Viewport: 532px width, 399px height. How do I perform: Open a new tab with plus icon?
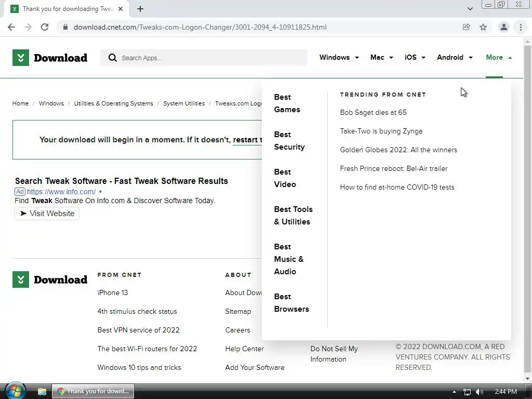coord(140,9)
